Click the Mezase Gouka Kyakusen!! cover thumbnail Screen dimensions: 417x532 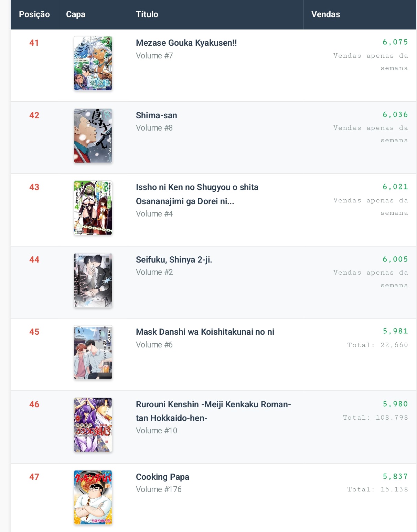pos(93,63)
